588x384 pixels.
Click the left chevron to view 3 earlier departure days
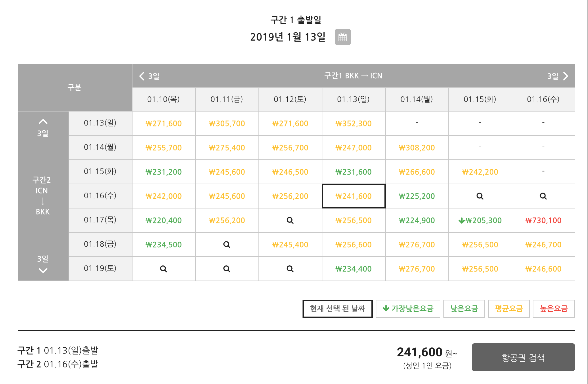[141, 76]
